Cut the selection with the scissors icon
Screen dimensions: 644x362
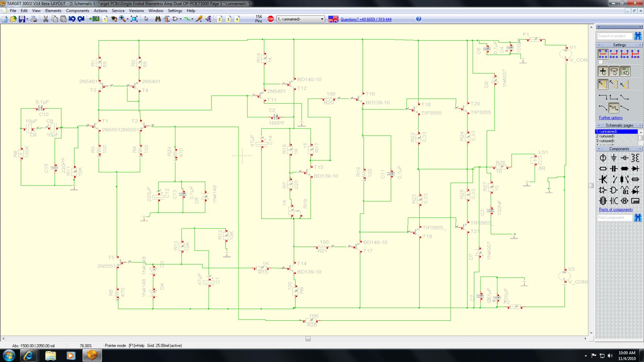[46, 19]
